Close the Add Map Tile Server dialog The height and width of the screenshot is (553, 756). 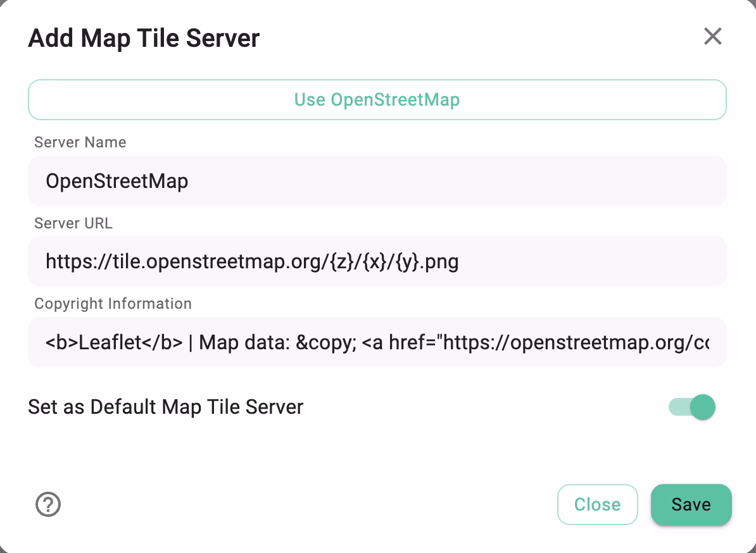597,504
